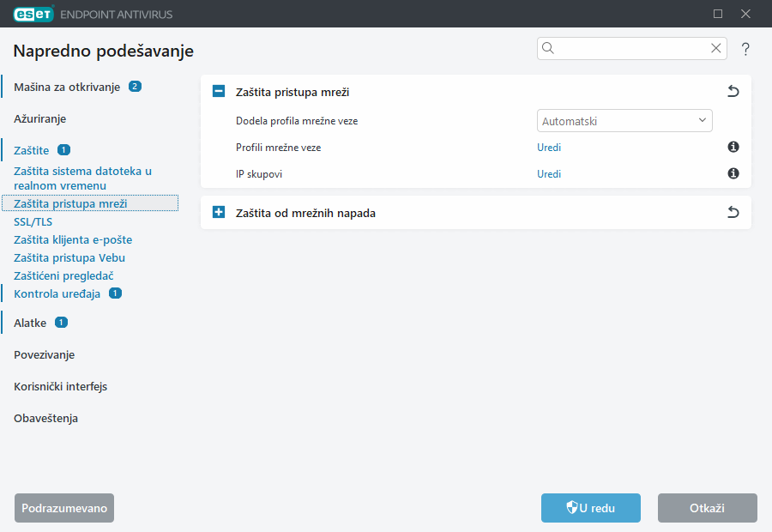Viewport: 772px width, 532px height.
Task: Click Uredi link for IP skupovi
Action: coord(548,174)
